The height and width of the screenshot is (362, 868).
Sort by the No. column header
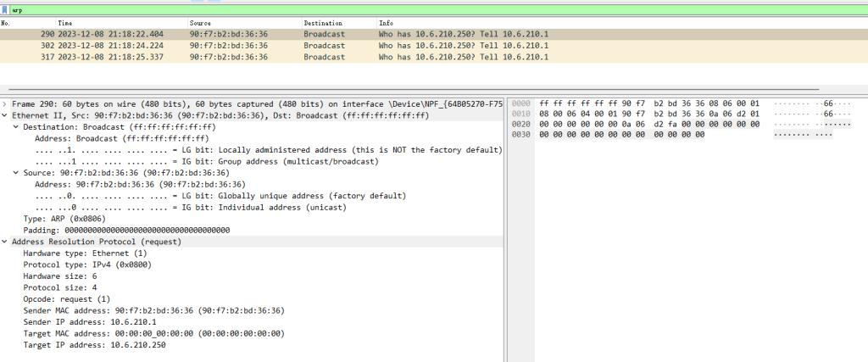7,22
